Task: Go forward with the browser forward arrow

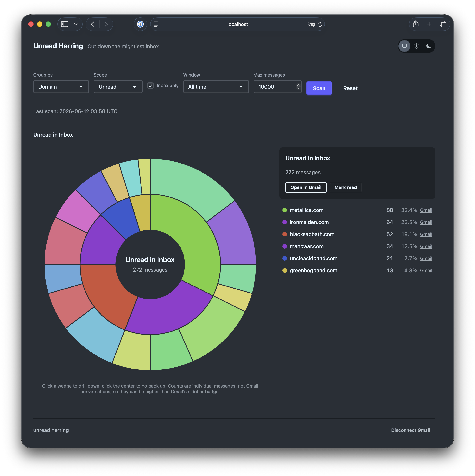Action: [x=106, y=24]
